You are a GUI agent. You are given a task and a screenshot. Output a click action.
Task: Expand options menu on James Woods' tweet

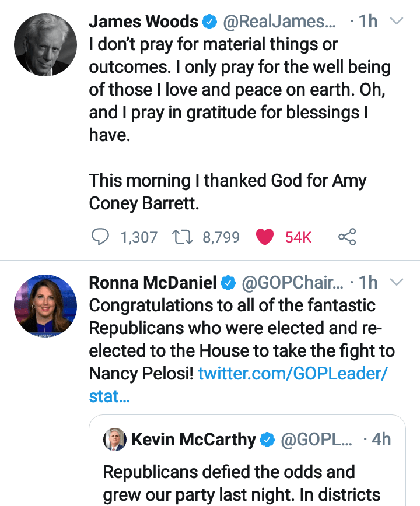pyautogui.click(x=396, y=22)
